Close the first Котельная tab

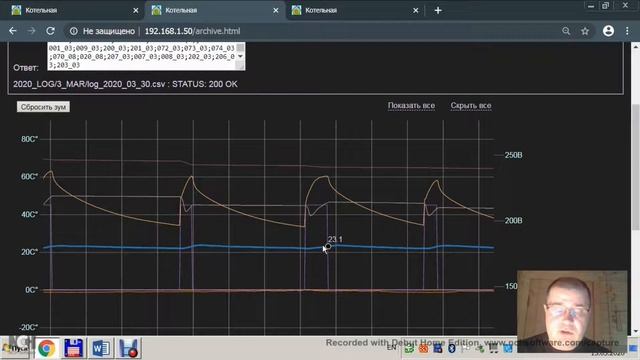coord(136,11)
